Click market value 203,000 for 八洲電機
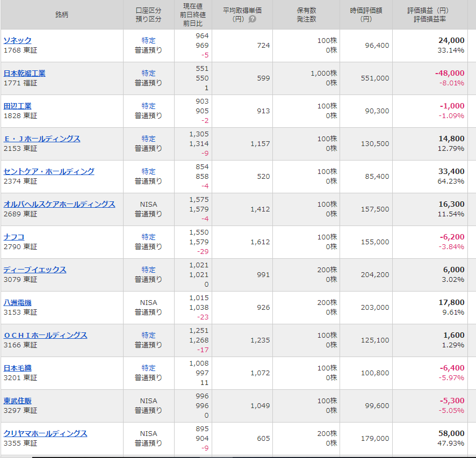Image resolution: width=476 pixels, height=458 pixels. (x=375, y=308)
